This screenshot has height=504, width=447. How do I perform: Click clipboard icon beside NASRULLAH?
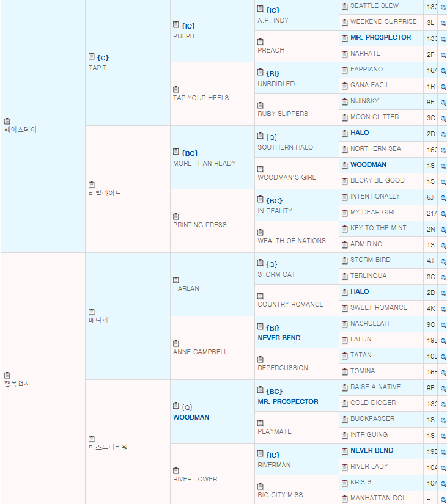(345, 324)
